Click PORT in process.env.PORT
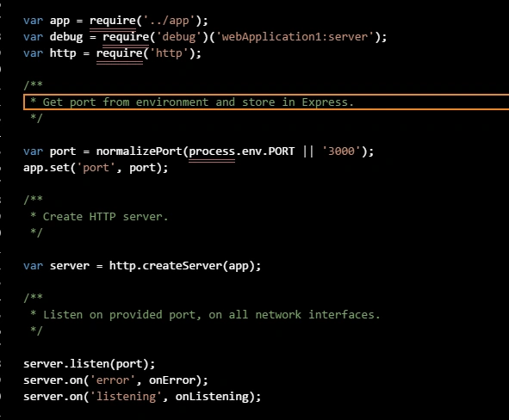 point(282,151)
